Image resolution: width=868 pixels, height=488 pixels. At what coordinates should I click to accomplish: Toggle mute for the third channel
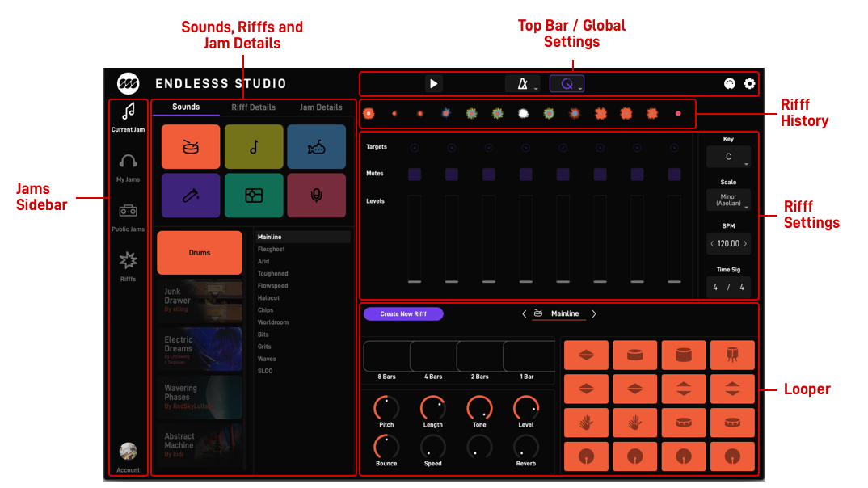(489, 175)
